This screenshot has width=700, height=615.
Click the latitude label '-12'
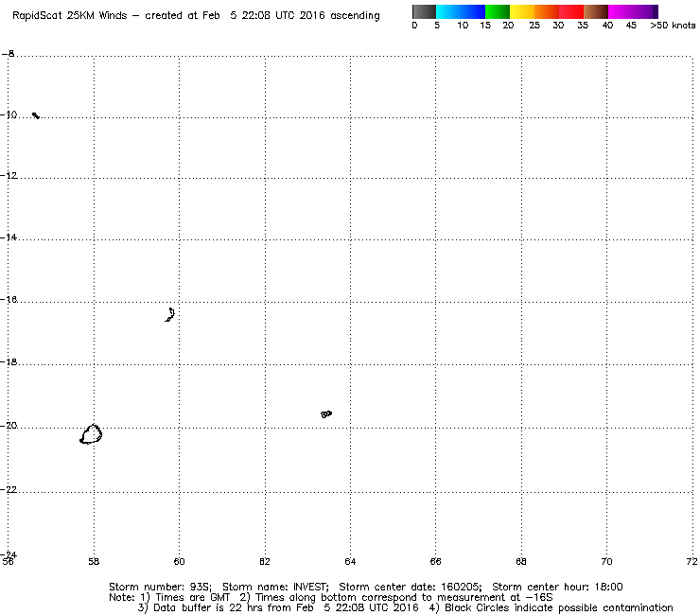click(x=9, y=176)
